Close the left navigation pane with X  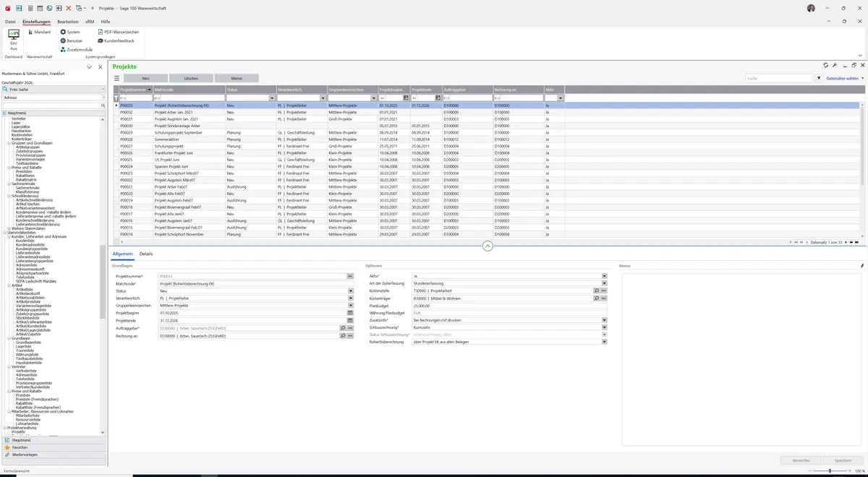point(99,66)
